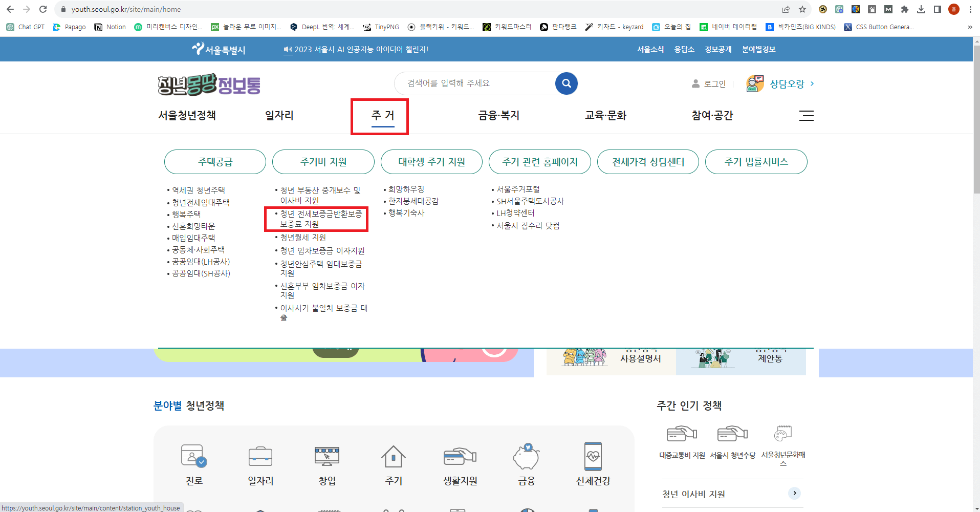Click the login person icon

coord(695,83)
